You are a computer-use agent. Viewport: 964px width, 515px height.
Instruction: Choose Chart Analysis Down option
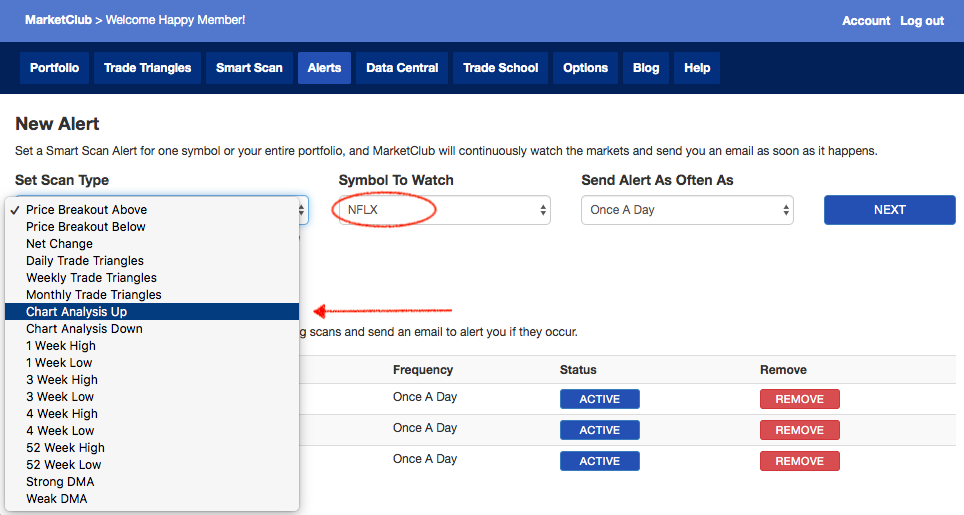pyautogui.click(x=152, y=329)
